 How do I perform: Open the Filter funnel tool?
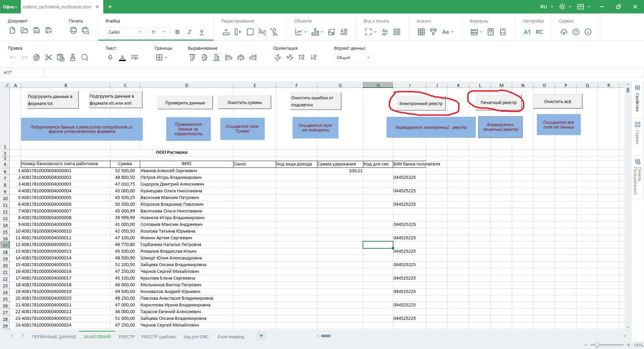433,32
